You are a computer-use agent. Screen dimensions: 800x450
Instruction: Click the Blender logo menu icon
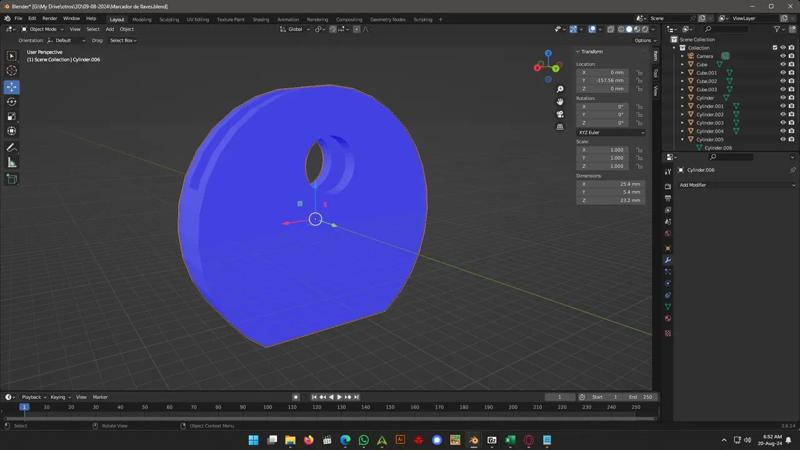pyautogui.click(x=7, y=18)
